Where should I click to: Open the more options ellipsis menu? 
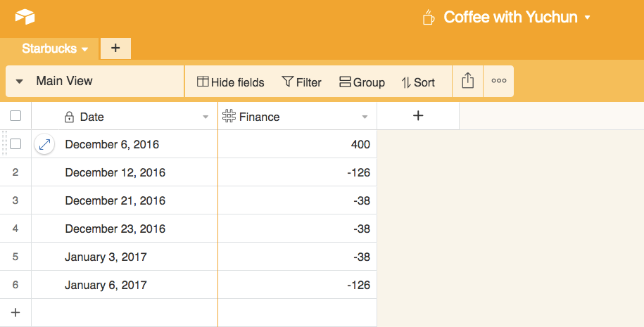pyautogui.click(x=499, y=82)
